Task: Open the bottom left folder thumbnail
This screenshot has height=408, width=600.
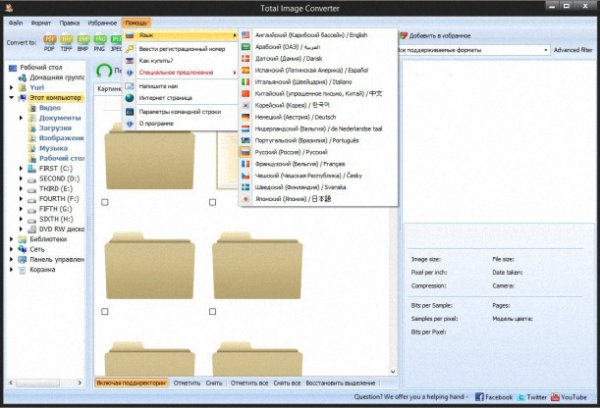Action: [x=150, y=358]
